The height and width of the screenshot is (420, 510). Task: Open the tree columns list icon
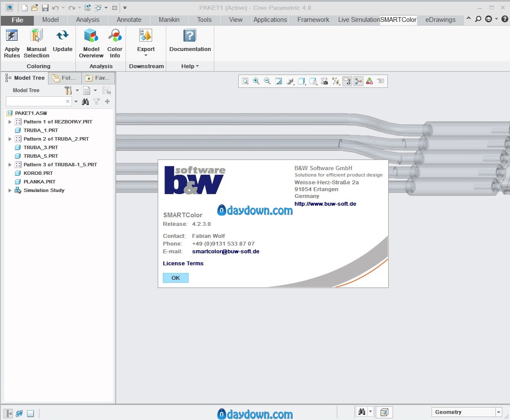87,90
